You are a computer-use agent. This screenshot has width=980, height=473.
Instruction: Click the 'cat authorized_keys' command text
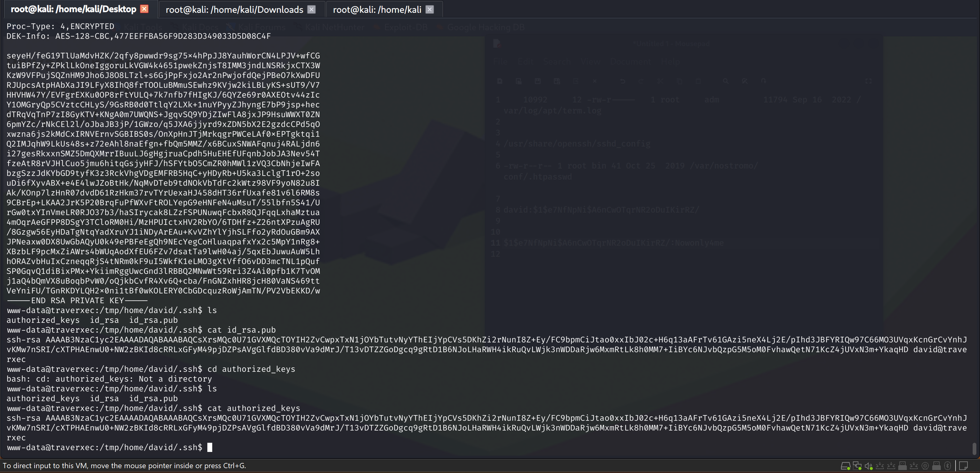click(254, 408)
